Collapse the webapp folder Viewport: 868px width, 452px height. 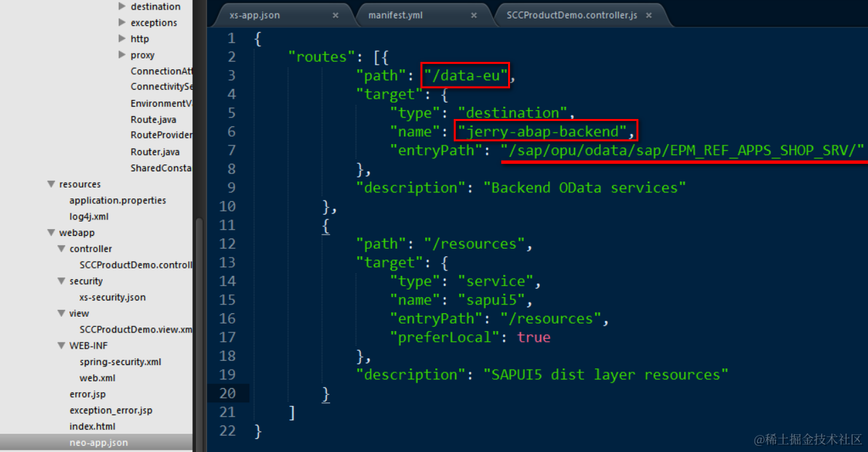click(51, 232)
